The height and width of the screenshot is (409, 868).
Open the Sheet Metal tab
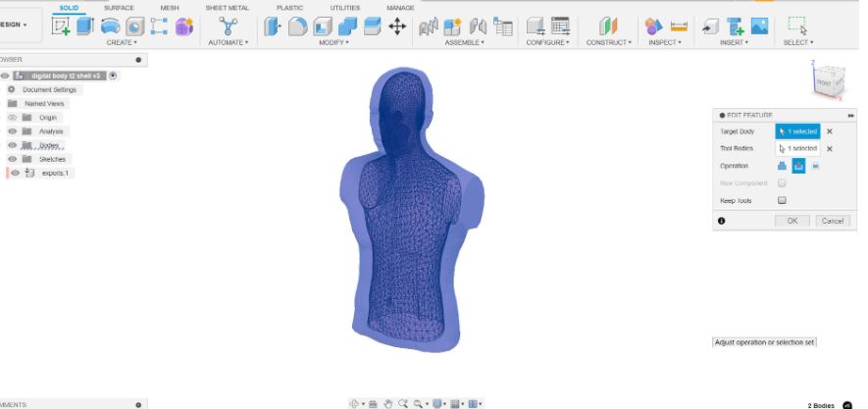point(227,7)
